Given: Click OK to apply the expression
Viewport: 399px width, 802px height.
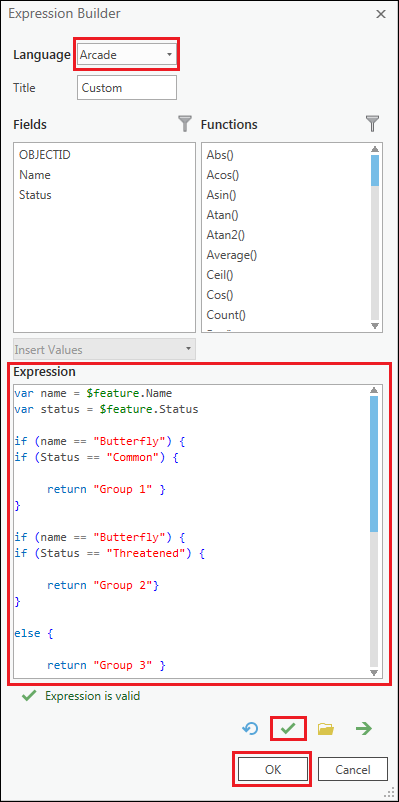Looking at the screenshot, I should [273, 769].
